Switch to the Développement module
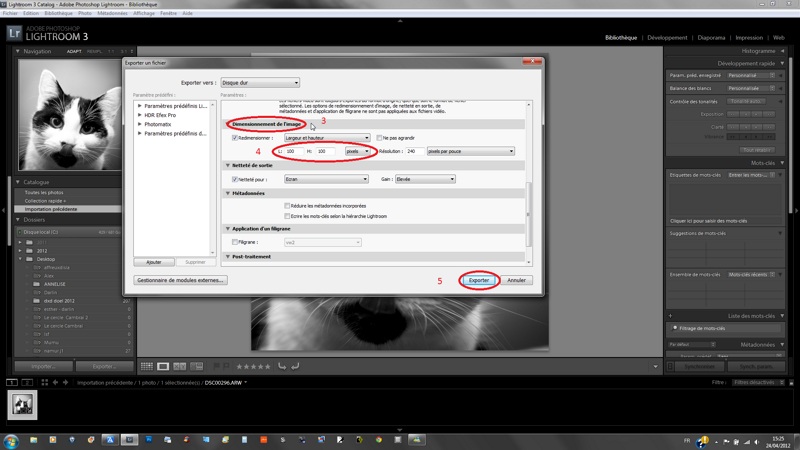Screen dimensions: 800x450 (667, 38)
